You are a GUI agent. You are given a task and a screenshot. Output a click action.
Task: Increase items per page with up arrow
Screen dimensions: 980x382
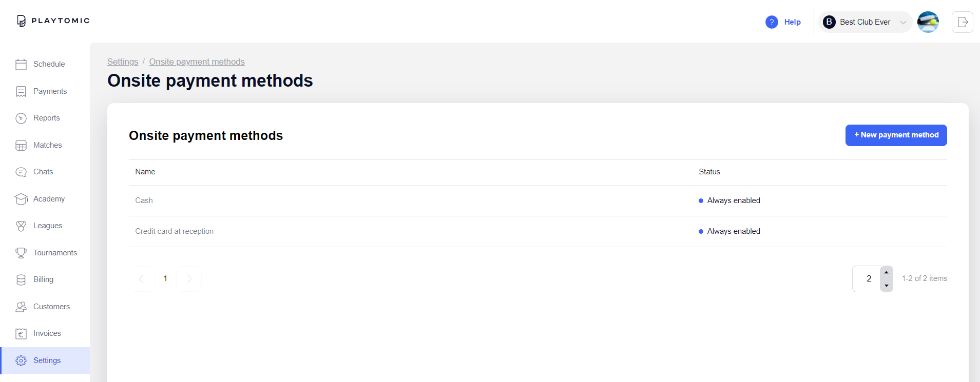tap(887, 272)
